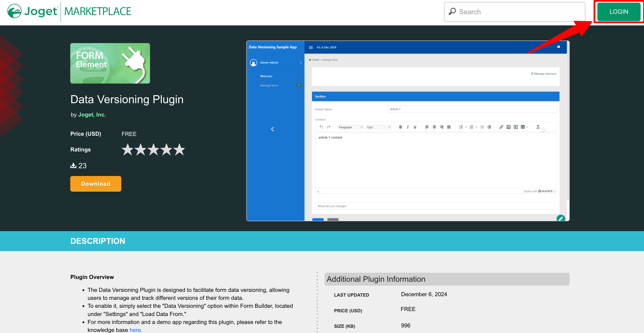Image resolution: width=644 pixels, height=333 pixels.
Task: Follow the knowledge base 'here.' link
Action: click(136, 330)
